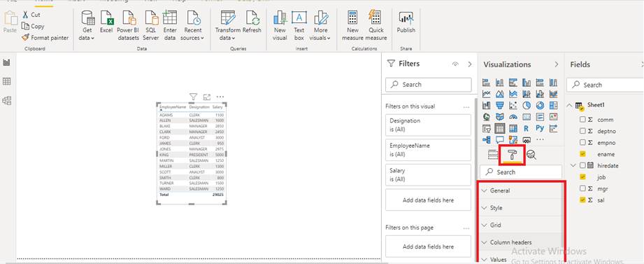Create a Quick measure
This screenshot has width=644, height=264.
tap(375, 25)
